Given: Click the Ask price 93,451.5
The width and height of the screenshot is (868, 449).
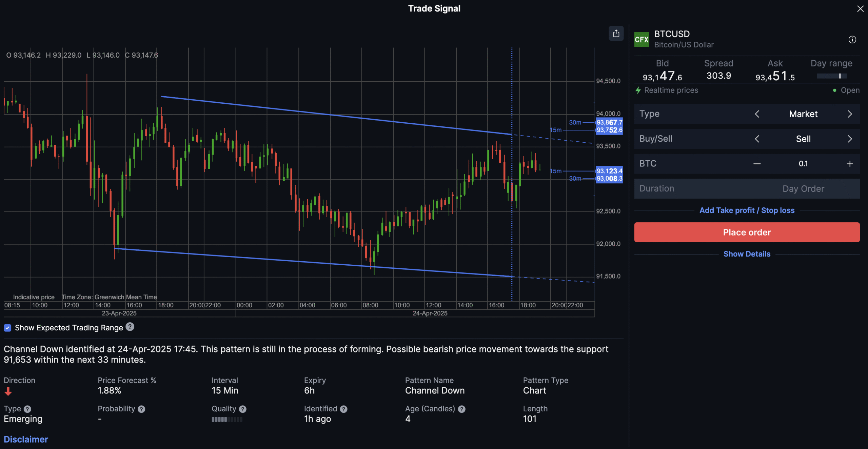Looking at the screenshot, I should (775, 76).
